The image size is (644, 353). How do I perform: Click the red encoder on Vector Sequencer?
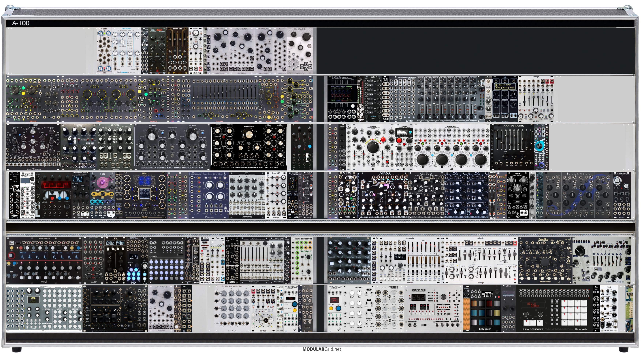click(x=11, y=256)
